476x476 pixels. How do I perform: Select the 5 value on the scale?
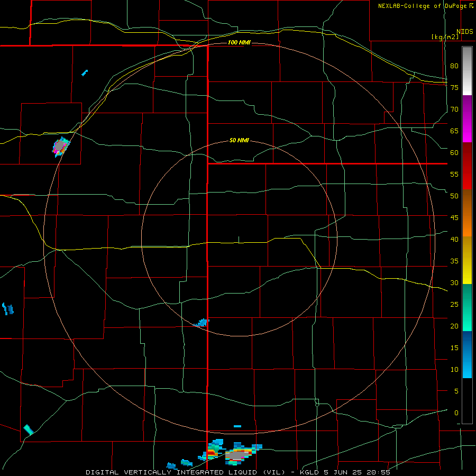(x=456, y=391)
